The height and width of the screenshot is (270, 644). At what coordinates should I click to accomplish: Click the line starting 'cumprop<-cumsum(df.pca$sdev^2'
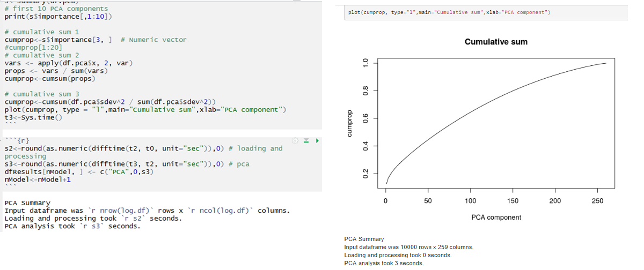pyautogui.click(x=110, y=102)
